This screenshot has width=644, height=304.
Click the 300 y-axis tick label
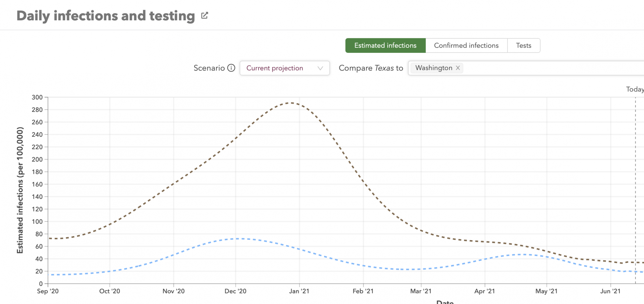coord(37,97)
